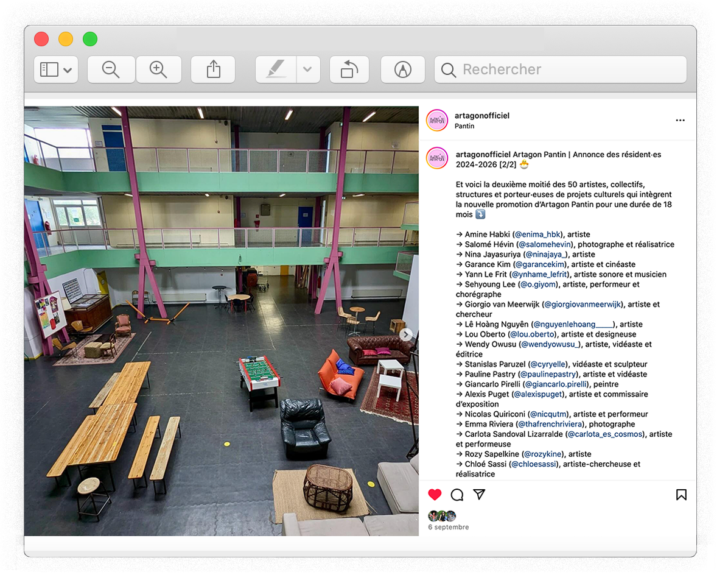Open the @cyryelle mention
Viewport: 728px width, 583px height.
pyautogui.click(x=548, y=364)
